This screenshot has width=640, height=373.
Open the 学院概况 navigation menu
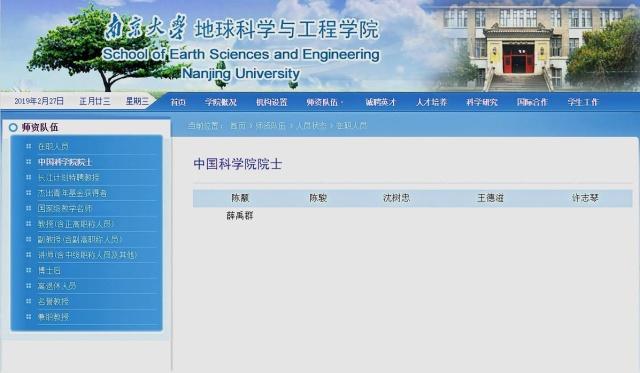[x=221, y=102]
